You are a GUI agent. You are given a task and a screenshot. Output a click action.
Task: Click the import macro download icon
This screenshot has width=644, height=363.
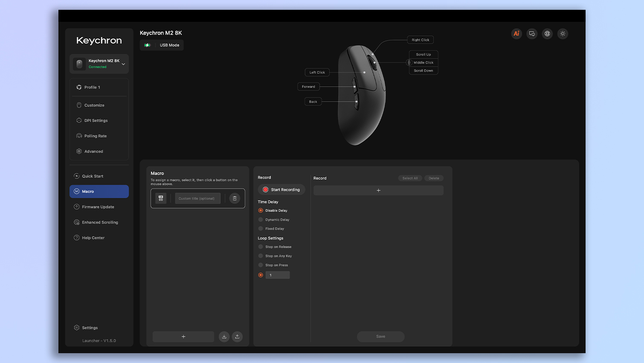(224, 337)
